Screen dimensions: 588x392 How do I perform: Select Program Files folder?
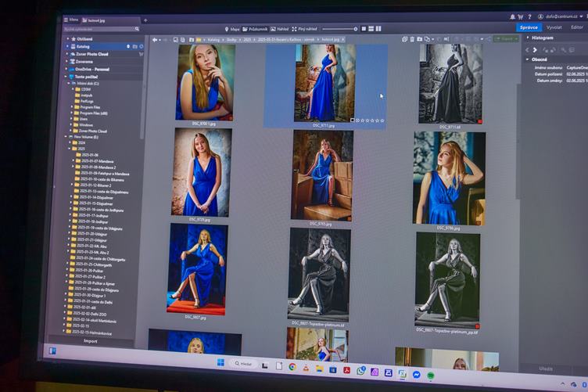point(87,107)
